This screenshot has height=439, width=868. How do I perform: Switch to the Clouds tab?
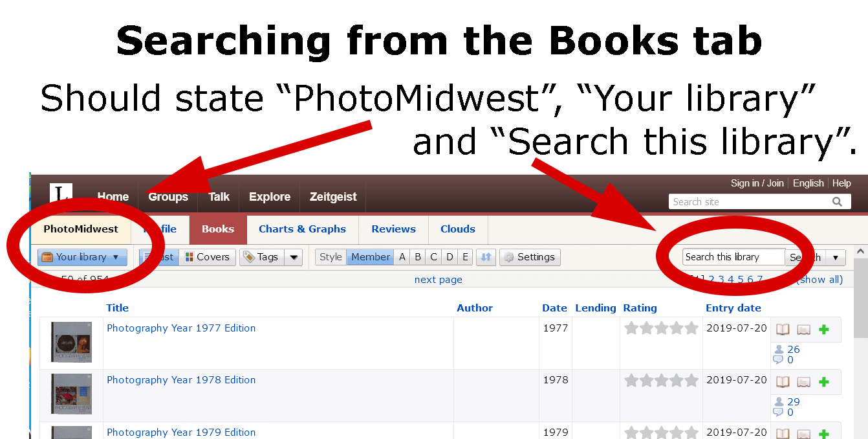coord(458,229)
